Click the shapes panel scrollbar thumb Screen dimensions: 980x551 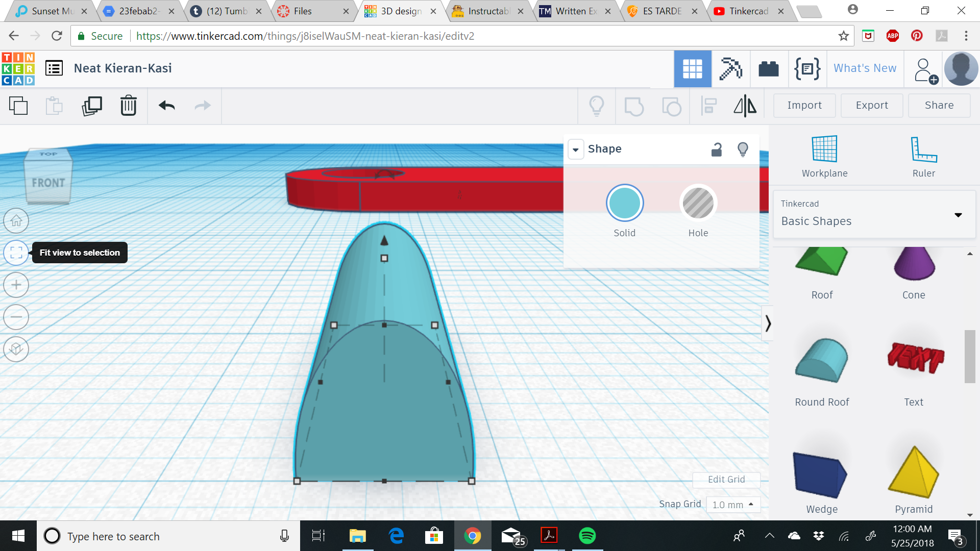pyautogui.click(x=969, y=356)
